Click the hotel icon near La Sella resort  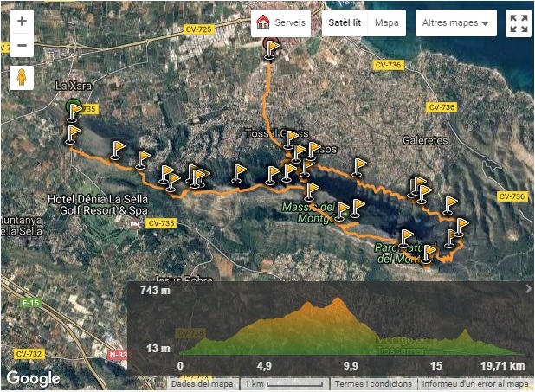(135, 224)
